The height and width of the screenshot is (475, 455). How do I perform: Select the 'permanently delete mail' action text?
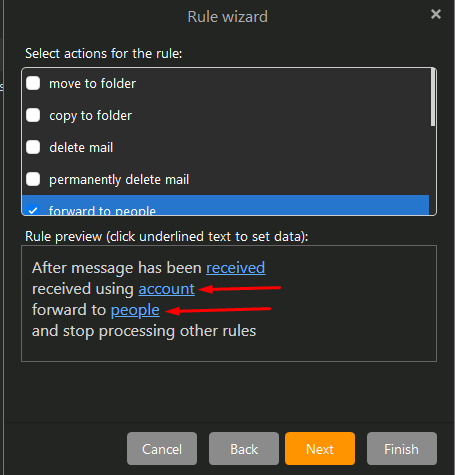click(x=119, y=180)
